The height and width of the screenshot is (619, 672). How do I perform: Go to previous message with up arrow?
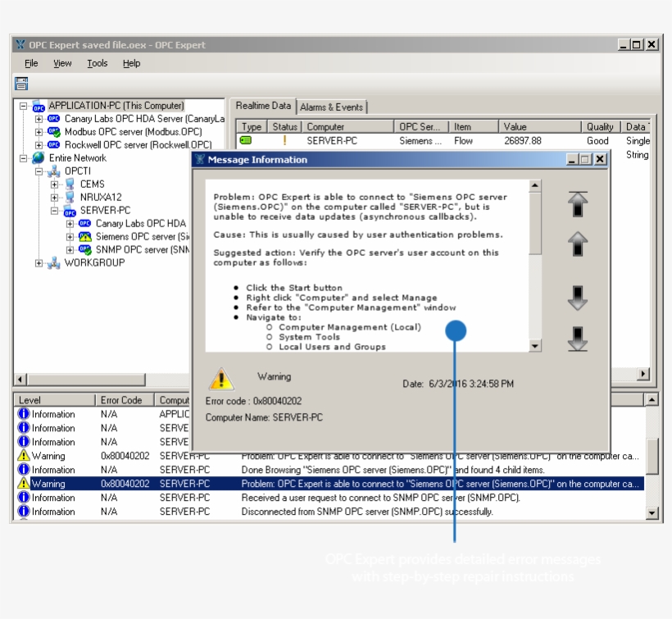[578, 244]
